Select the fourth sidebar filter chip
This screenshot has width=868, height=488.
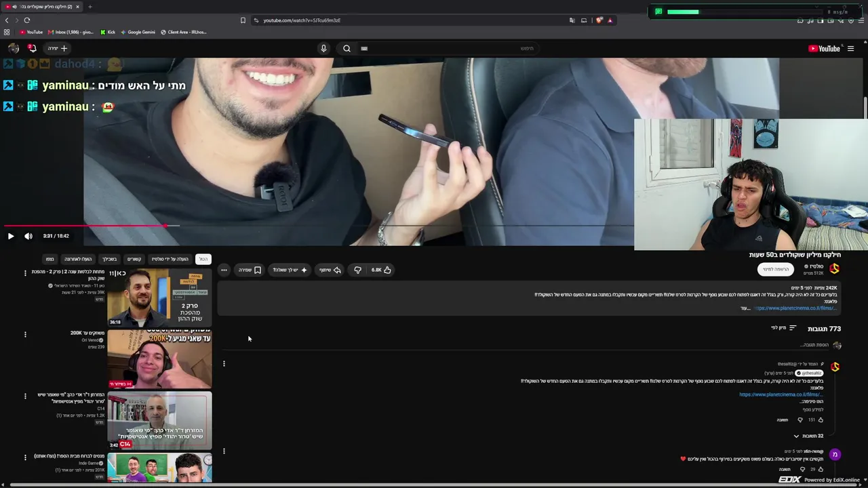pyautogui.click(x=110, y=259)
